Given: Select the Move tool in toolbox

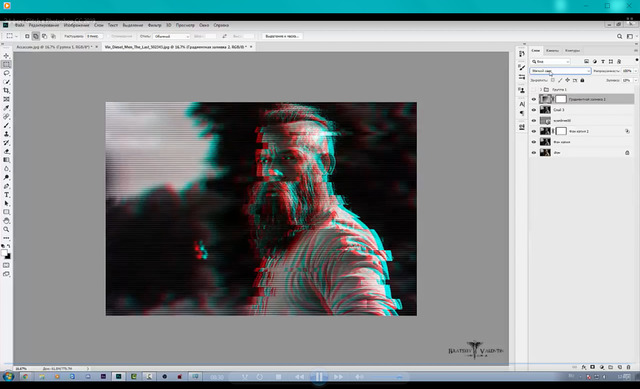Looking at the screenshot, I should click(x=6, y=56).
